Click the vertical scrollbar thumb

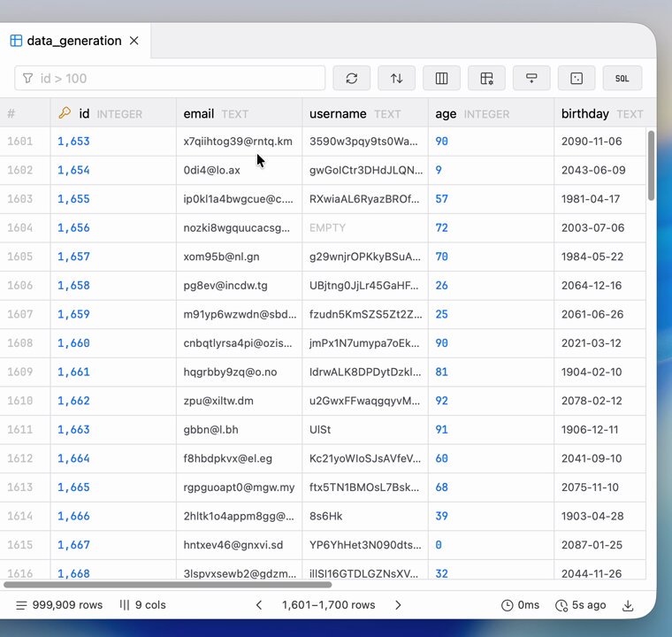(652, 165)
